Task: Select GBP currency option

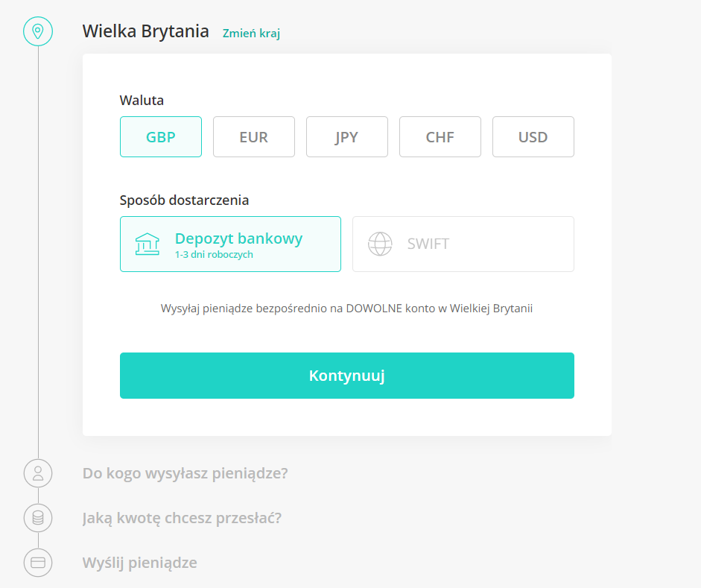Action: coord(161,137)
